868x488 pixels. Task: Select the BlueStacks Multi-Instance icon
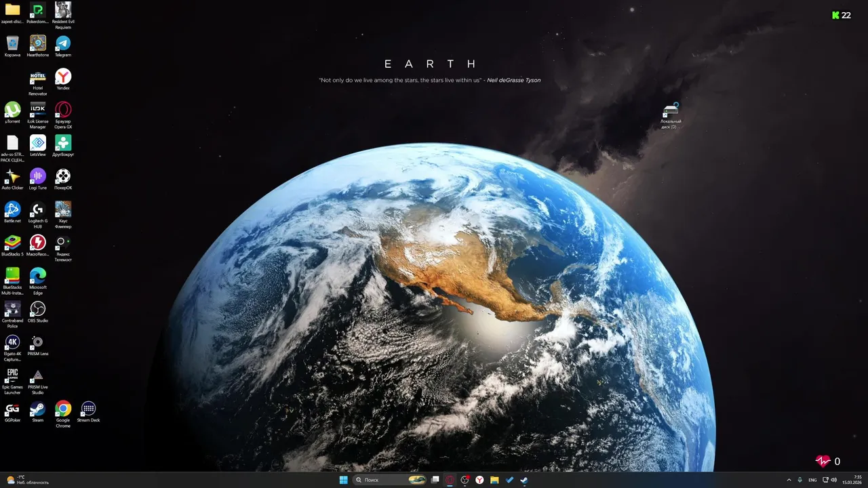coord(12,281)
